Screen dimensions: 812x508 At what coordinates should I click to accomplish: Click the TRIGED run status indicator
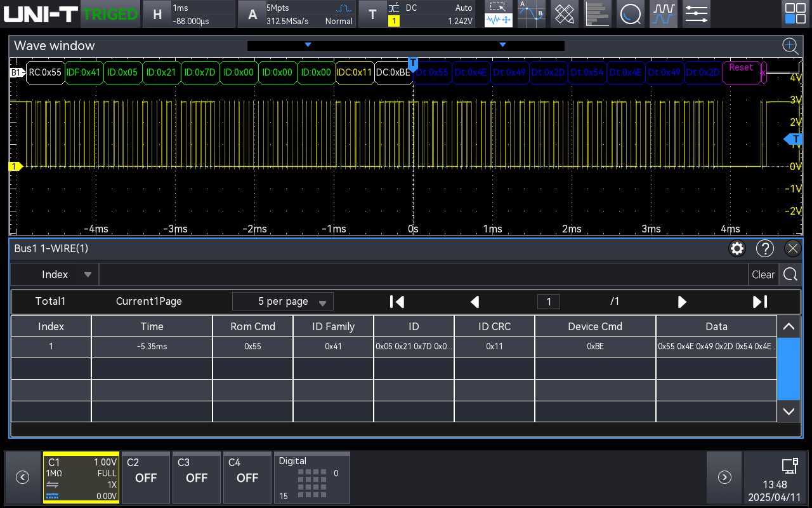click(110, 14)
